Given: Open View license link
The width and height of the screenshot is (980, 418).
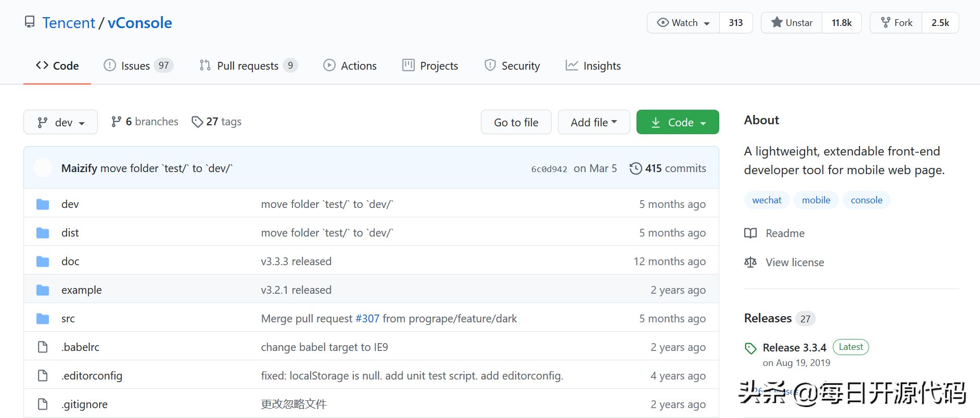Looking at the screenshot, I should 795,263.
